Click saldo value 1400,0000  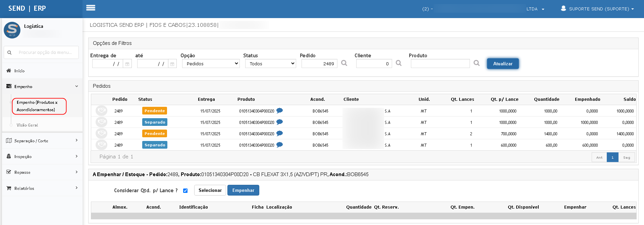click(x=625, y=134)
